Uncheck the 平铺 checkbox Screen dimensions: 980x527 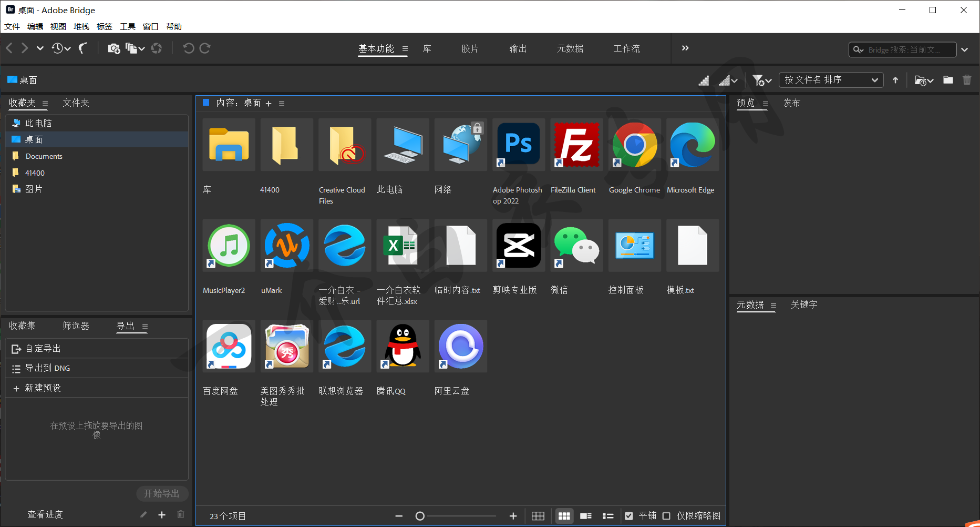point(629,516)
